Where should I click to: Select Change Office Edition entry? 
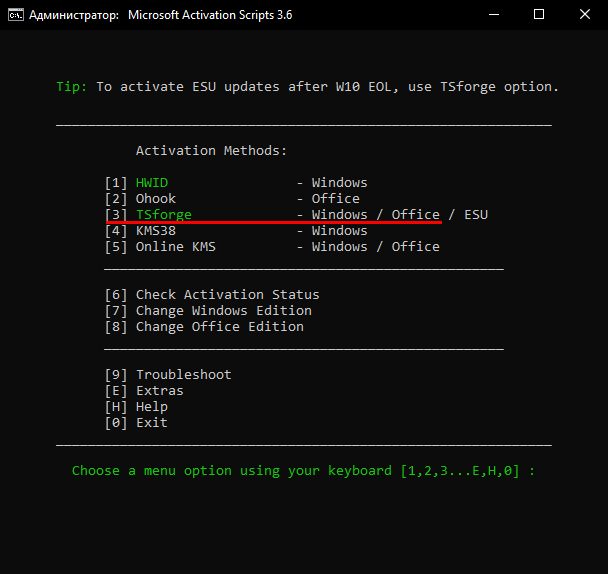[219, 327]
